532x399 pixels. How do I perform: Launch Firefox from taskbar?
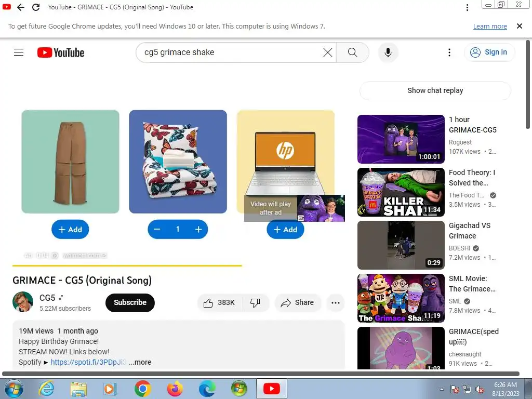(x=175, y=389)
